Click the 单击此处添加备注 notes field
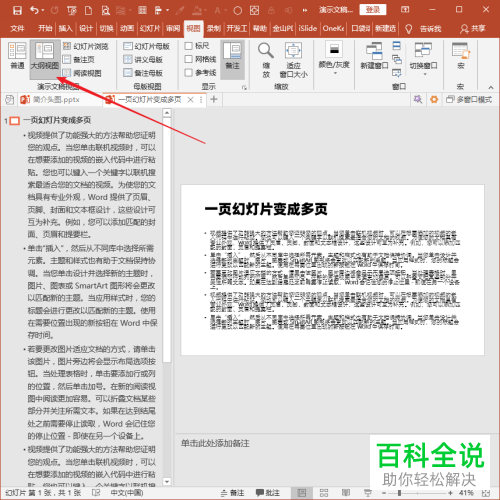 [x=215, y=443]
